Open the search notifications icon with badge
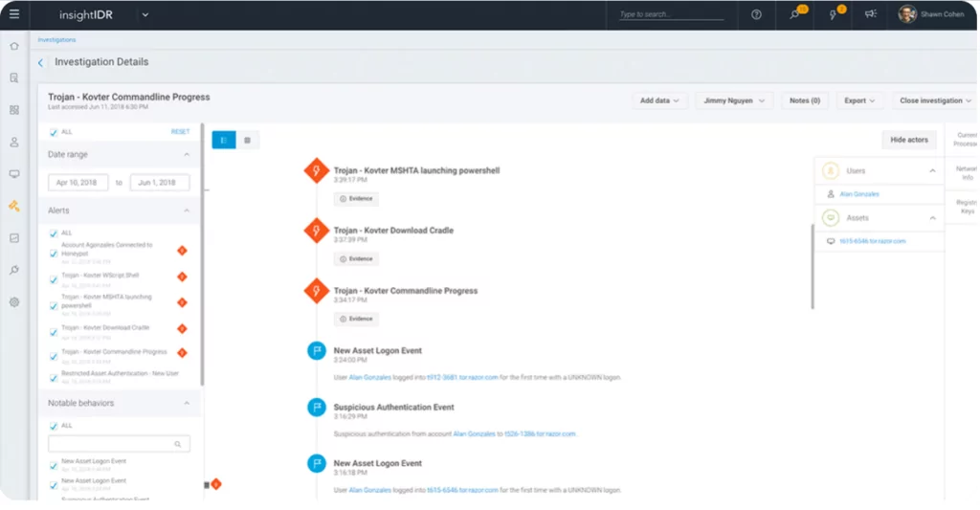980x510 pixels. click(x=795, y=13)
